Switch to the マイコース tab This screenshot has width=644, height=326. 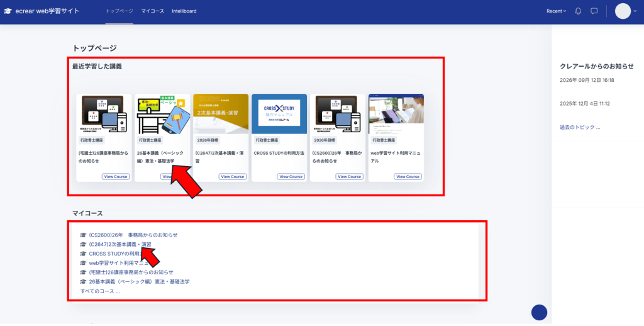(x=152, y=11)
